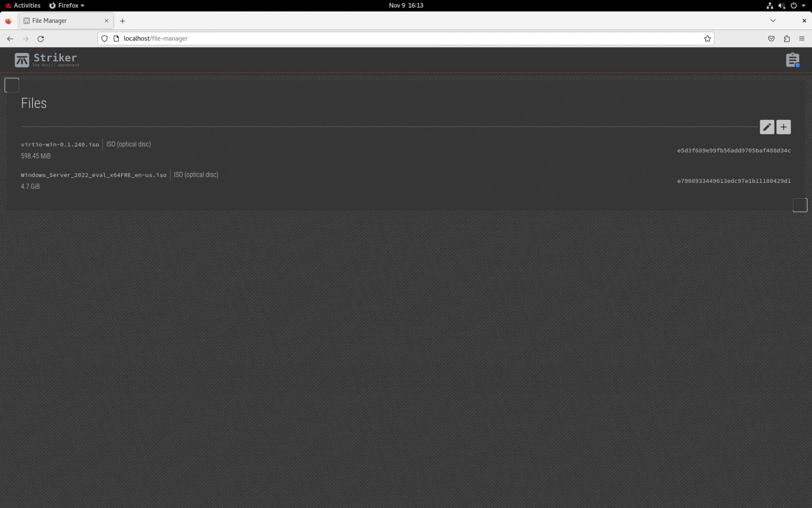Open the Firefox app menu in top bar

click(66, 6)
